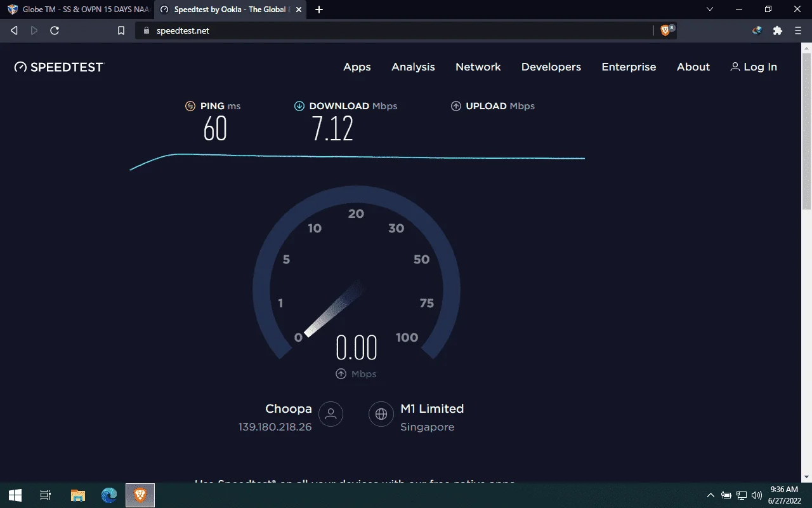
Task: Click the speedtest.net address bar
Action: point(393,30)
